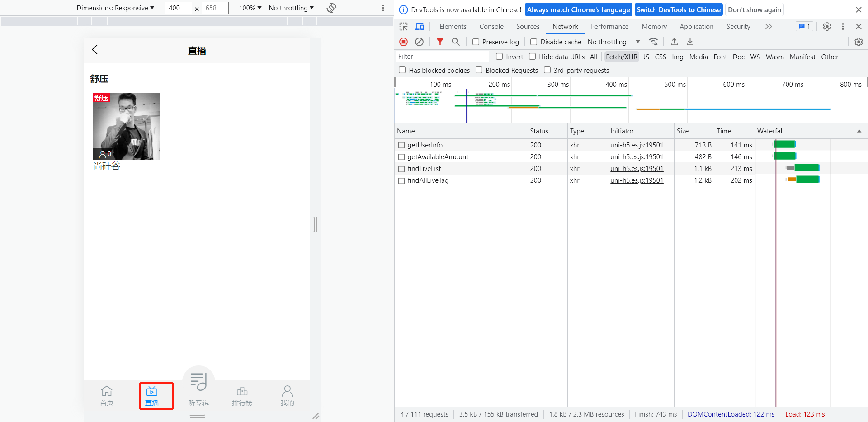868x422 pixels.
Task: Open the 我的 profile tab
Action: click(x=288, y=396)
